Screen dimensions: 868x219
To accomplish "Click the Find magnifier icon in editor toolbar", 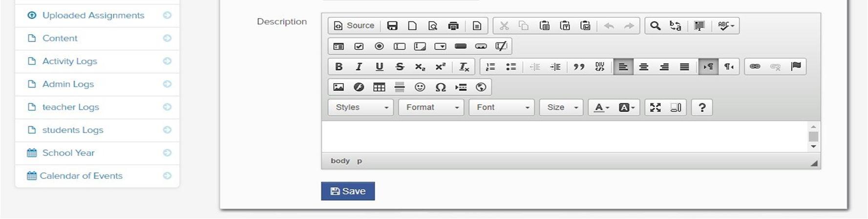I will click(655, 26).
